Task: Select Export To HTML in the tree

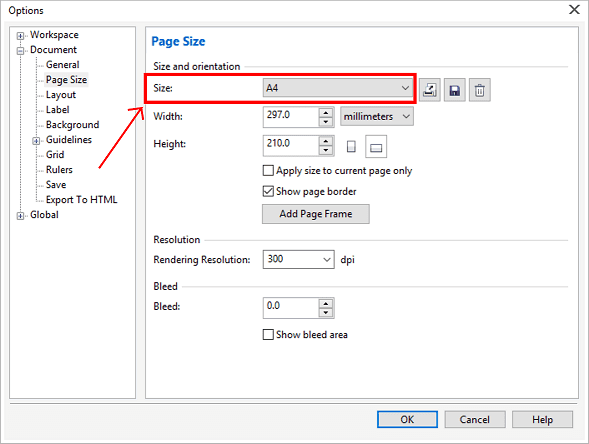Action: pos(82,200)
